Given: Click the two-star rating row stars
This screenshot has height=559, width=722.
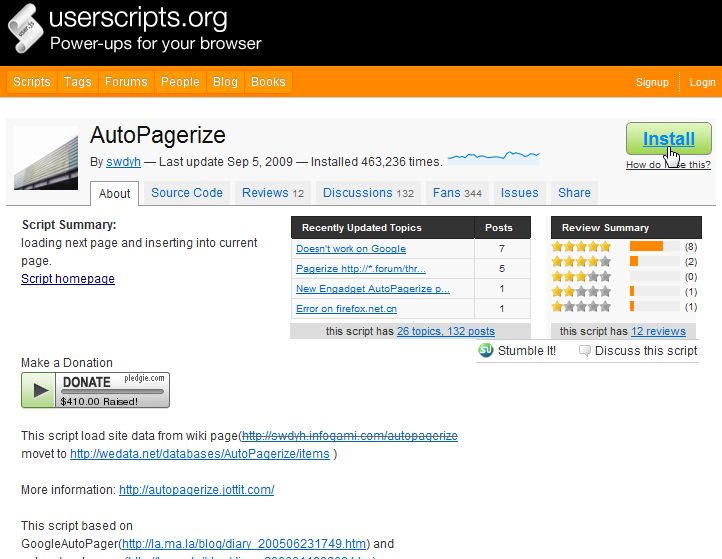Looking at the screenshot, I should coord(581,291).
